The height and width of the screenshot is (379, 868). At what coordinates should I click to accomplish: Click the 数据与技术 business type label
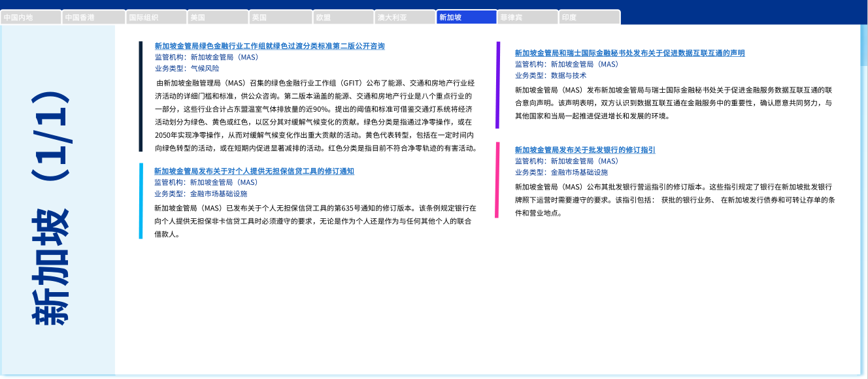coord(569,75)
